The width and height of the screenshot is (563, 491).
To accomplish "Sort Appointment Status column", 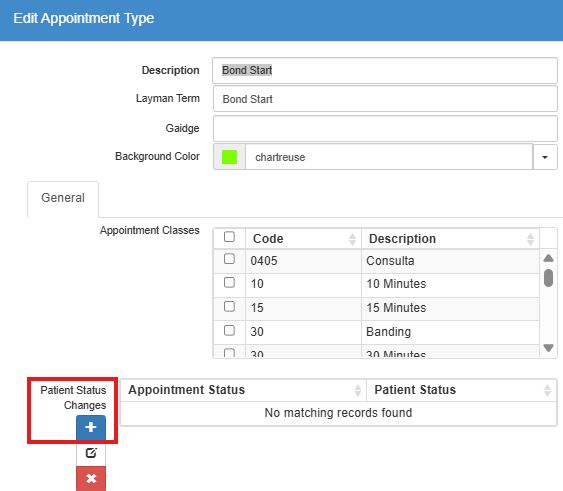I will click(358, 390).
